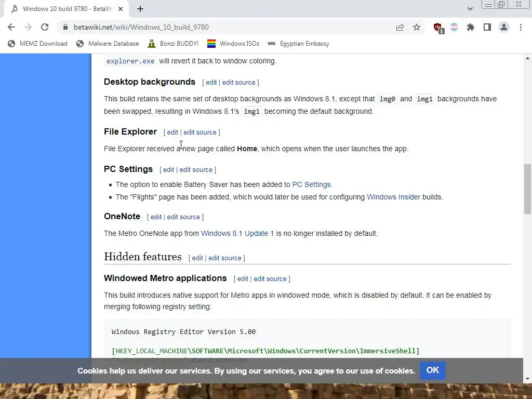Click the Hidden features heading
Viewport: 532px width, 399px height.
[x=142, y=257]
